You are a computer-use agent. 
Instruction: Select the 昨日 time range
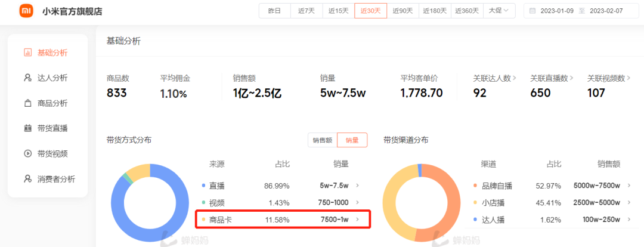click(274, 11)
